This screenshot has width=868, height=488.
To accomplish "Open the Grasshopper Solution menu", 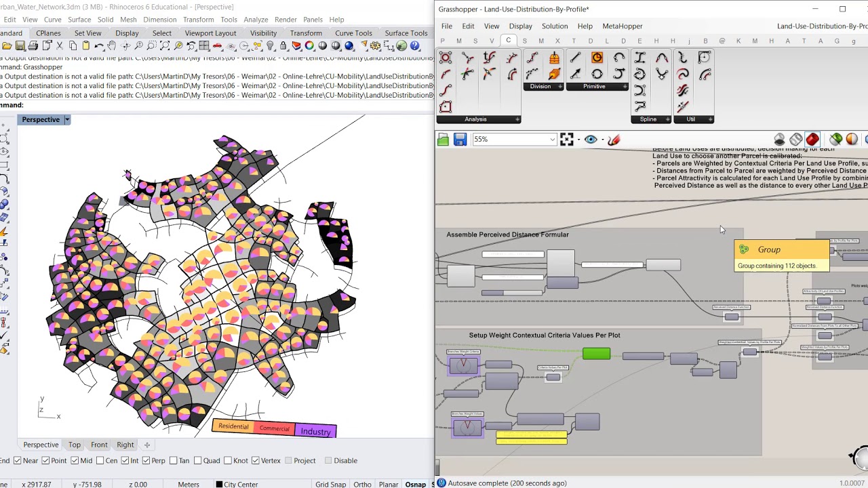I will [x=554, y=26].
